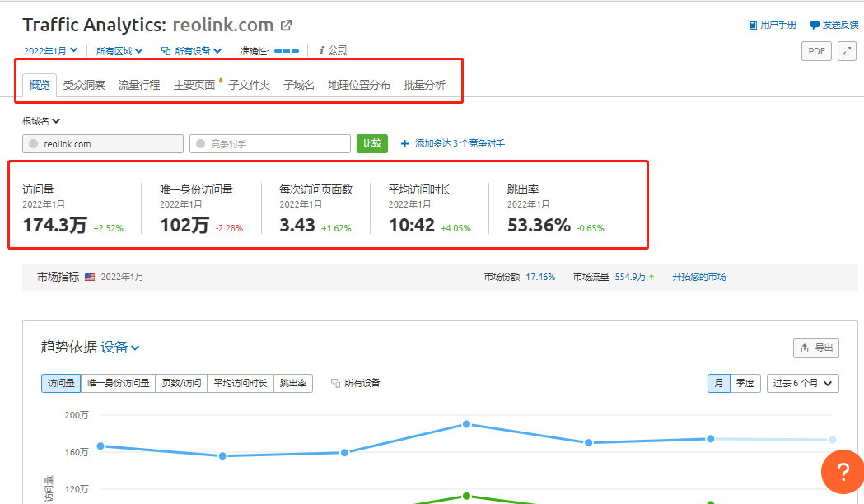Click the 公司 info link
This screenshot has width=864, height=504.
click(337, 51)
